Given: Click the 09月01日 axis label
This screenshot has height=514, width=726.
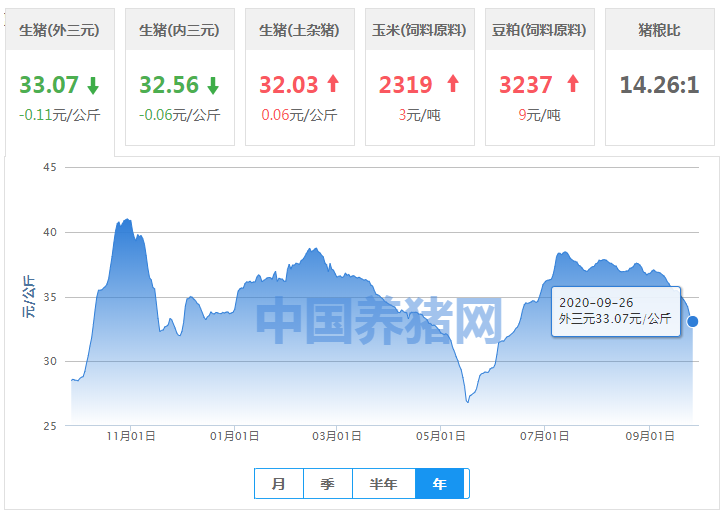Looking at the screenshot, I should click(650, 436).
